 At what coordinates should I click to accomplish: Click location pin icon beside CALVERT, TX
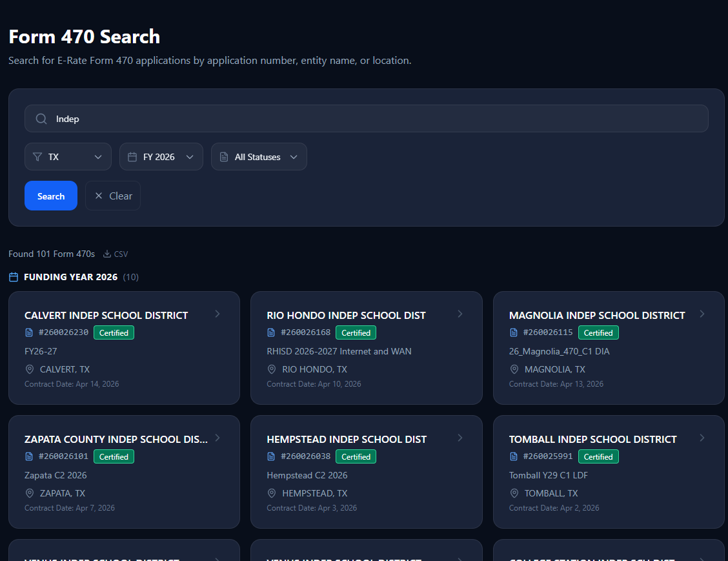coord(30,369)
